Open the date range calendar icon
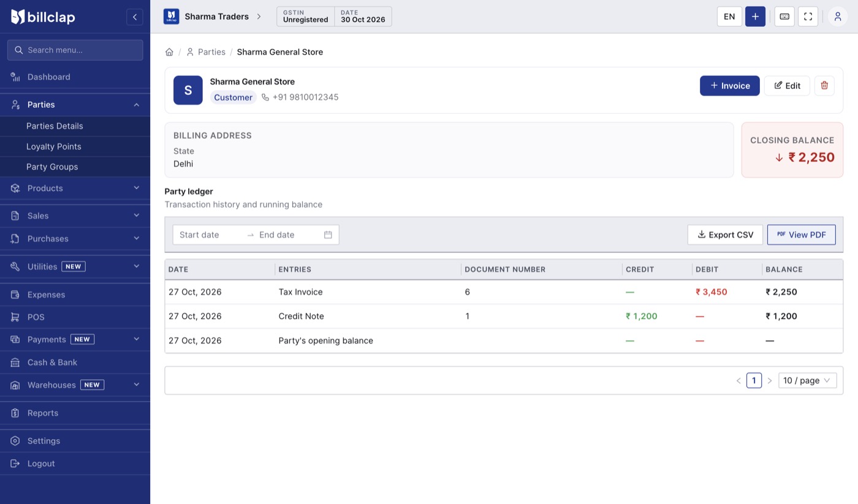The height and width of the screenshot is (504, 858). (328, 235)
